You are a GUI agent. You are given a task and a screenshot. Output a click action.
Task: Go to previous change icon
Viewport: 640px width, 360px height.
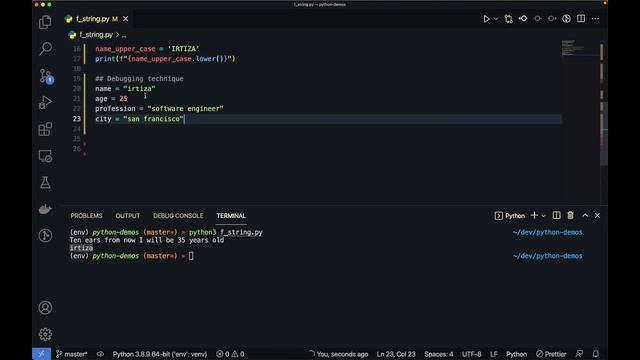538,19
